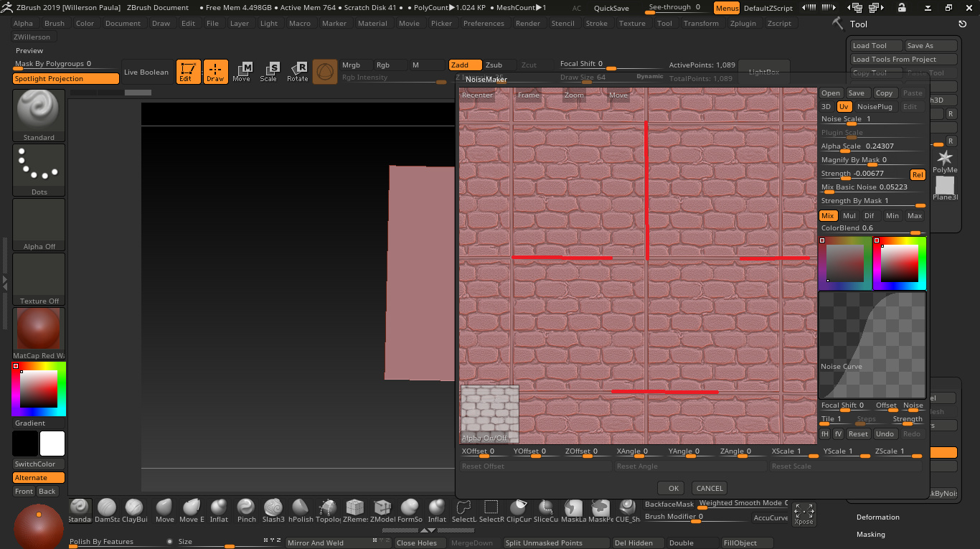Image resolution: width=980 pixels, height=549 pixels.
Task: Click the Gizmo 3D icon
Action: click(325, 72)
